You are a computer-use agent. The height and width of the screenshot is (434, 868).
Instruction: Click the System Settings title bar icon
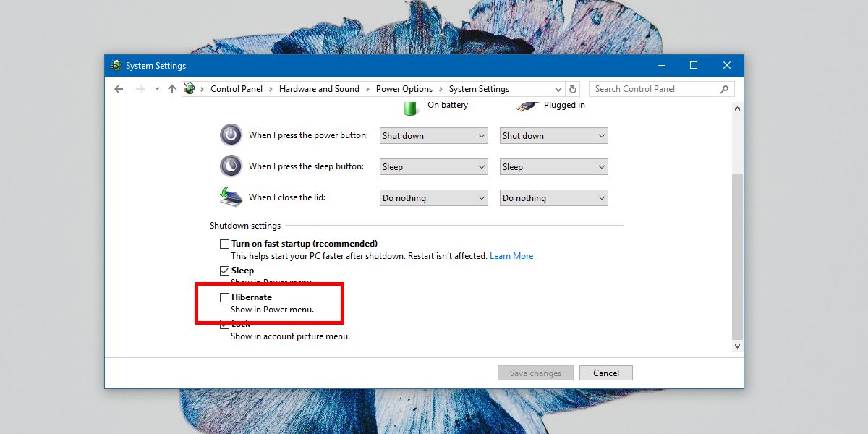[x=116, y=65]
